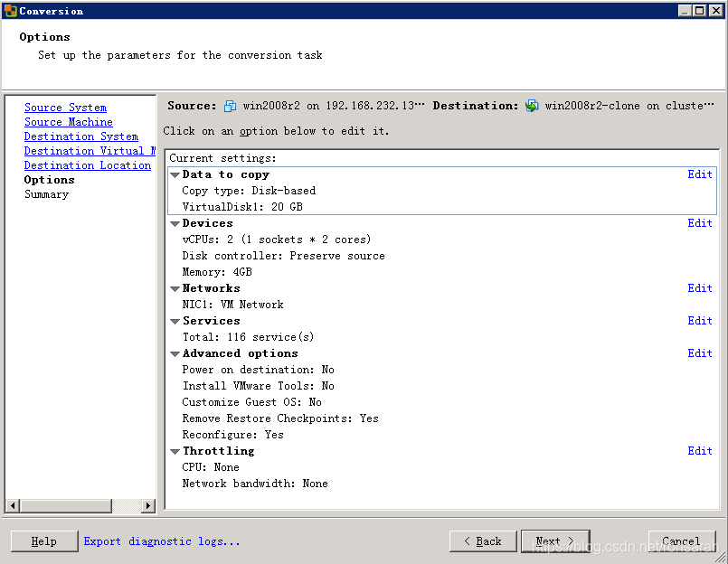The image size is (728, 564).
Task: Collapse the Throttling section
Action: click(x=175, y=451)
